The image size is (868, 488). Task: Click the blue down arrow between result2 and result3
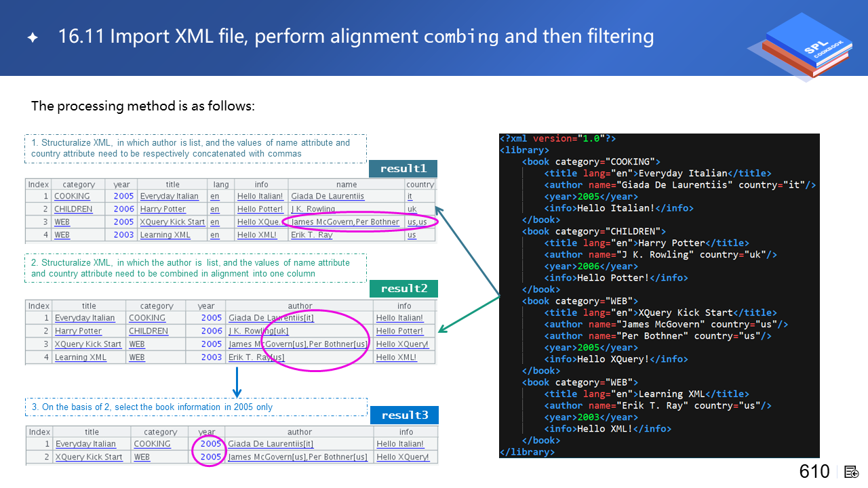[x=237, y=383]
